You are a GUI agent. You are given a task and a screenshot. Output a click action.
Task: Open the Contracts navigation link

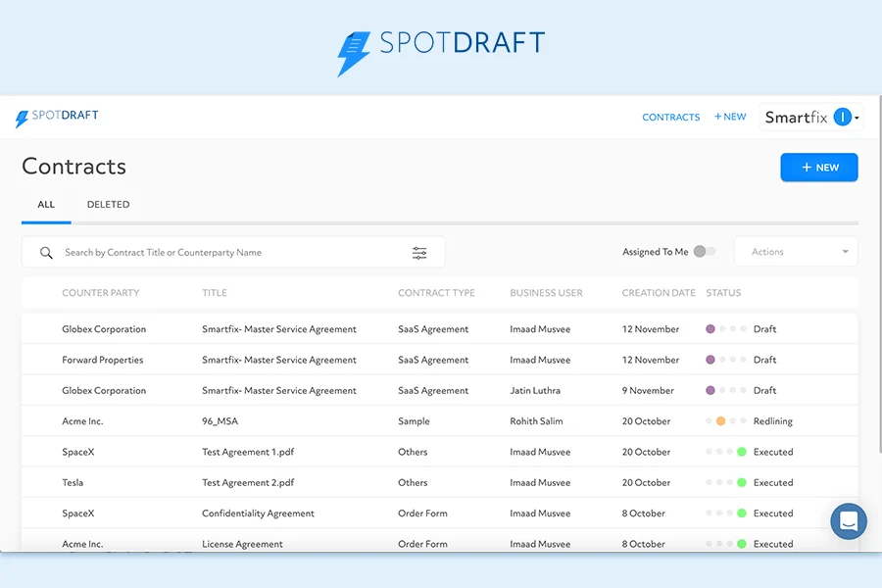click(x=670, y=117)
